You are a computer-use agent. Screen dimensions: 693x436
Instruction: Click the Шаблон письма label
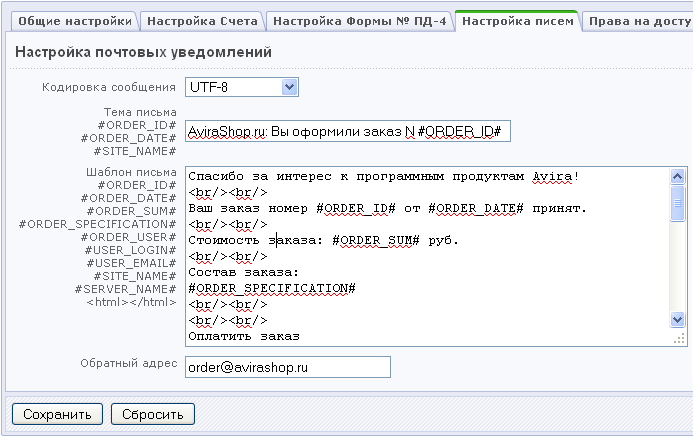(x=131, y=172)
